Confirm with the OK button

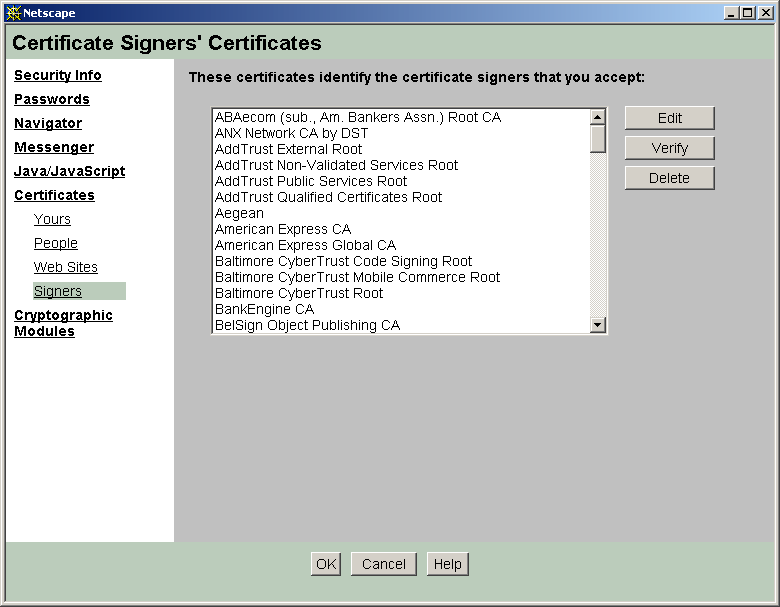click(x=326, y=564)
